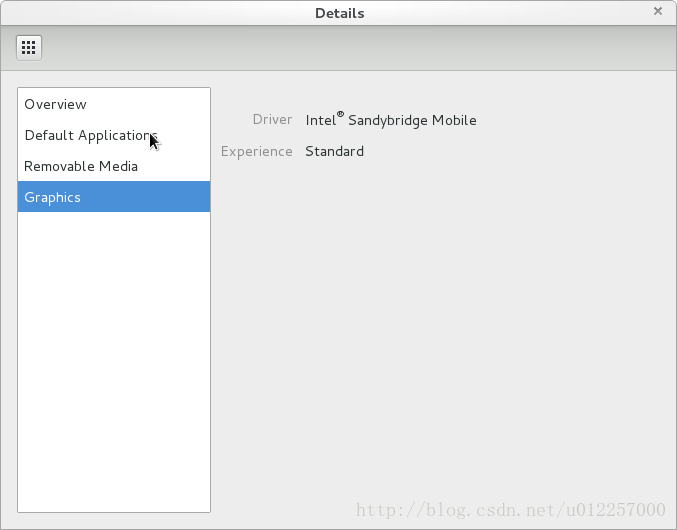
Task: Click empty toolbar area beside grid button
Action: pyautogui.click(x=358, y=48)
